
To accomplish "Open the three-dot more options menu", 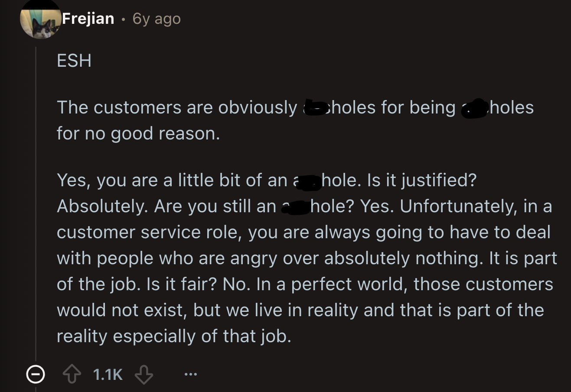I will point(190,374).
